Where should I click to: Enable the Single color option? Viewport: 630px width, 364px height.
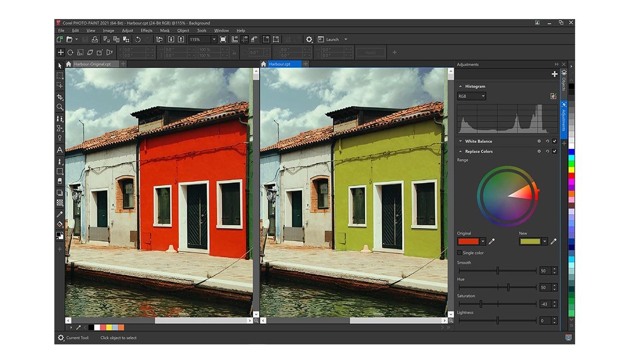click(x=460, y=253)
